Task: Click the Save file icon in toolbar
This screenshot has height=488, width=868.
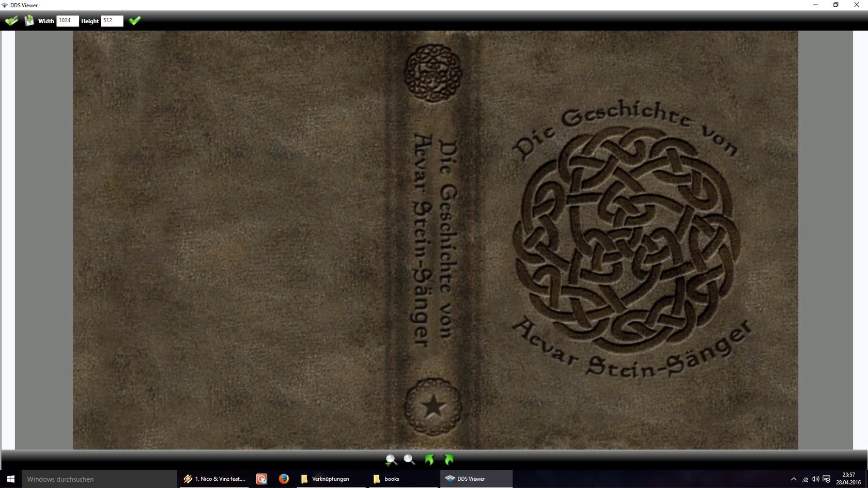Action: click(29, 21)
